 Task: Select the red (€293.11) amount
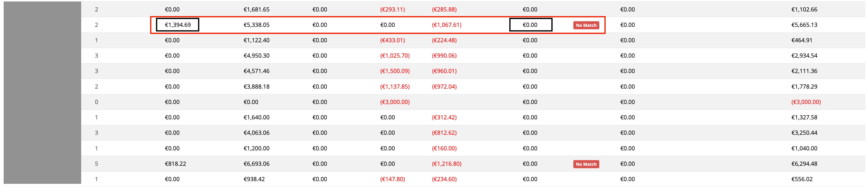392,10
